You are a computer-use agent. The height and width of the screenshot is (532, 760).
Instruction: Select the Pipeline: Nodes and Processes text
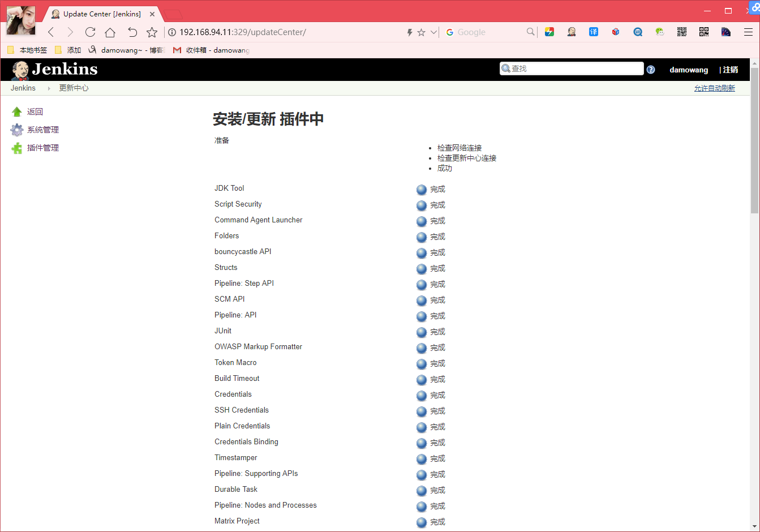coord(265,505)
